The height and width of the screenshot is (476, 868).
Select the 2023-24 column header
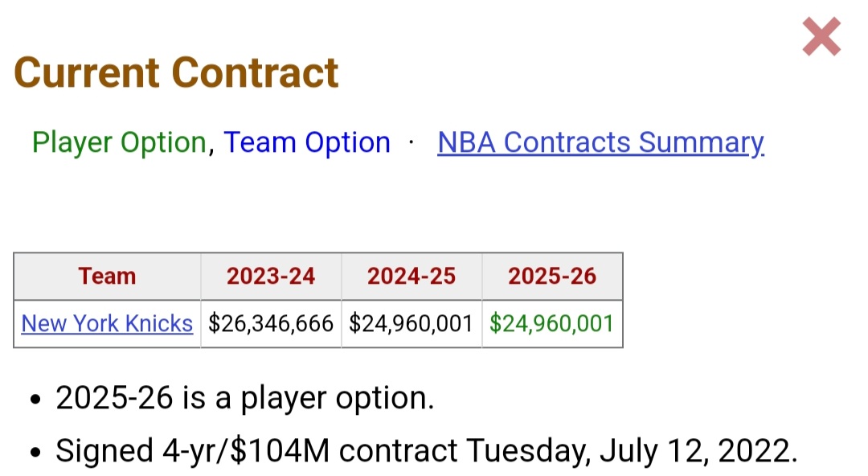(271, 277)
